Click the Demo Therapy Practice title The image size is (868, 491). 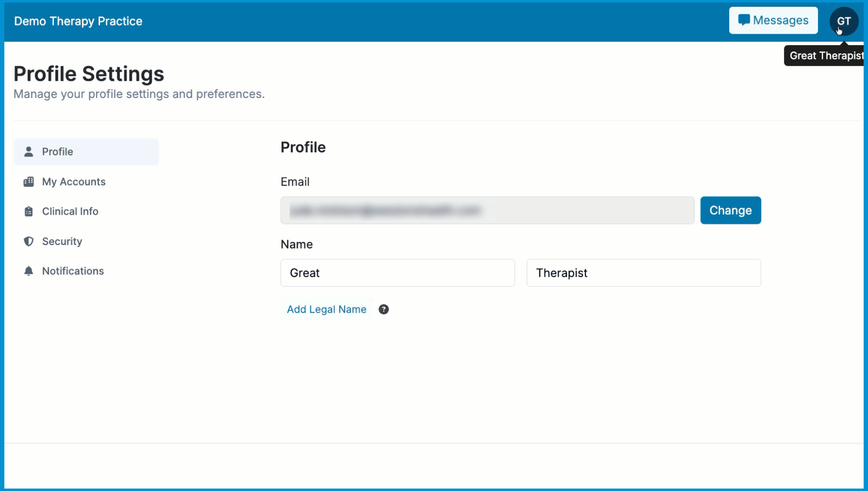[77, 21]
